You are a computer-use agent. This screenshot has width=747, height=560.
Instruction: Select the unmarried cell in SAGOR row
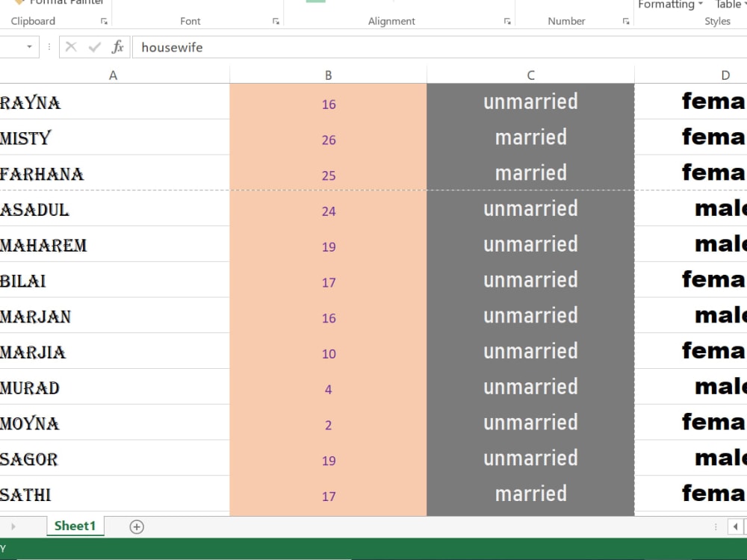point(530,458)
